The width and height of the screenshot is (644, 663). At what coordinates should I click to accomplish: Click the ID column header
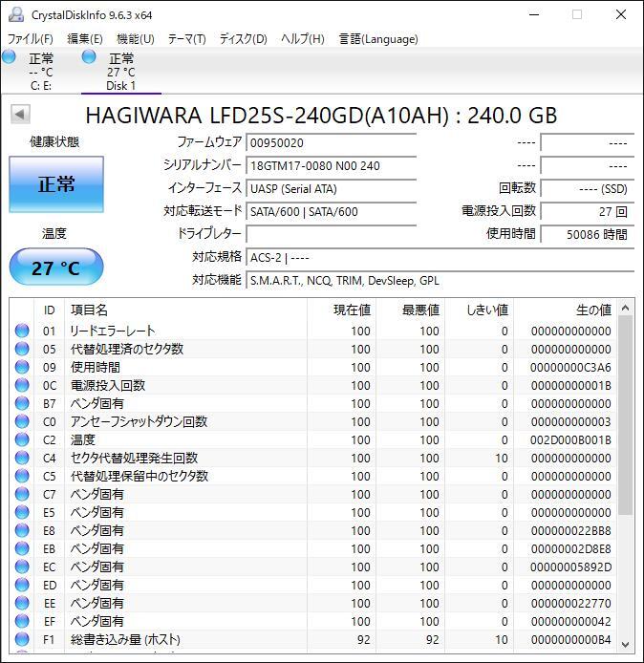(49, 310)
